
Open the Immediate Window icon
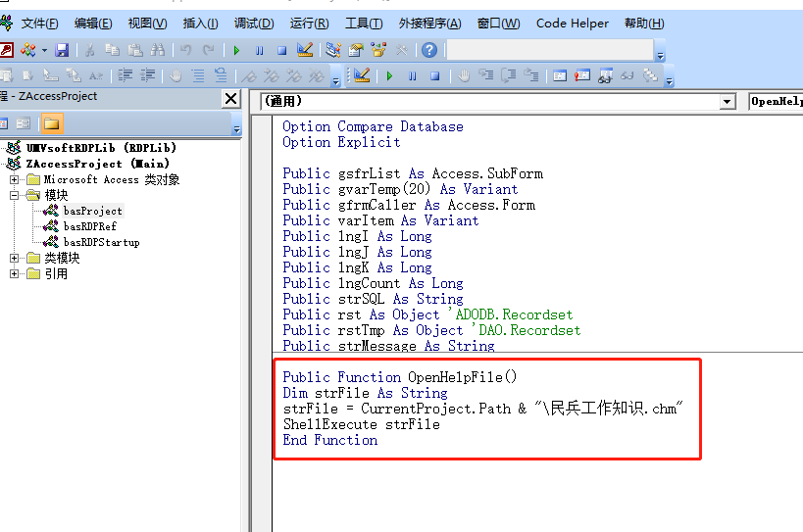(582, 75)
